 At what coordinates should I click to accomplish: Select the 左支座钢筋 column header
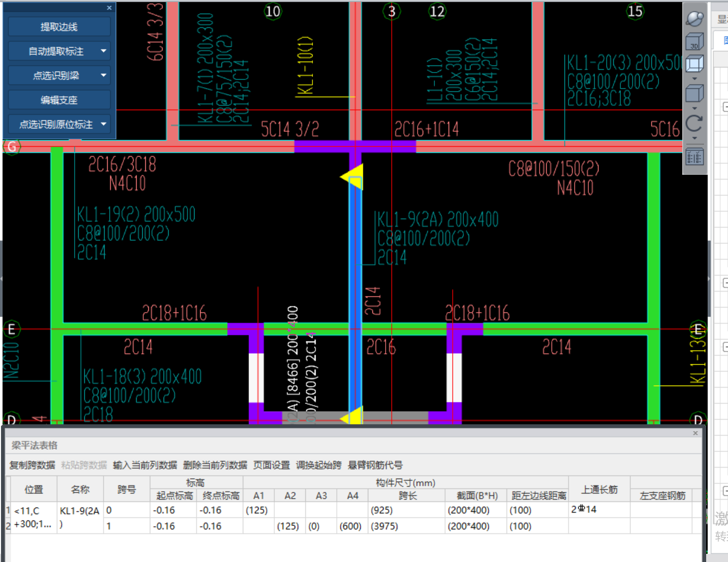[x=662, y=495]
